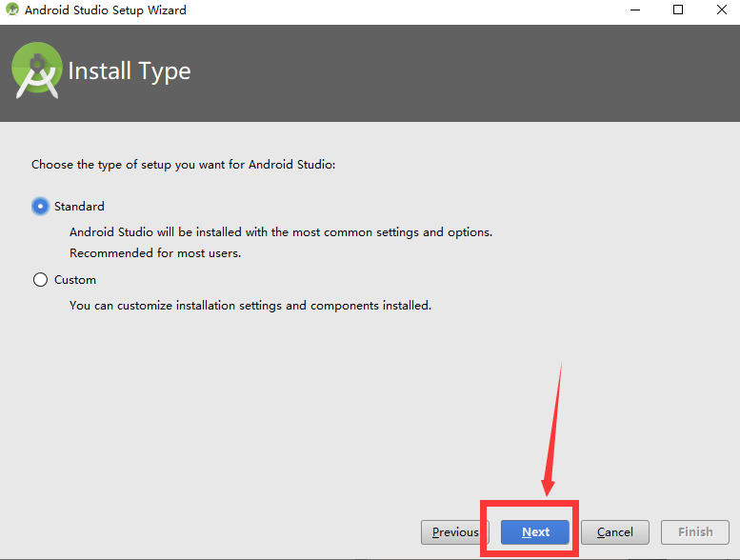Click the 'Install Type' heading text

point(130,71)
